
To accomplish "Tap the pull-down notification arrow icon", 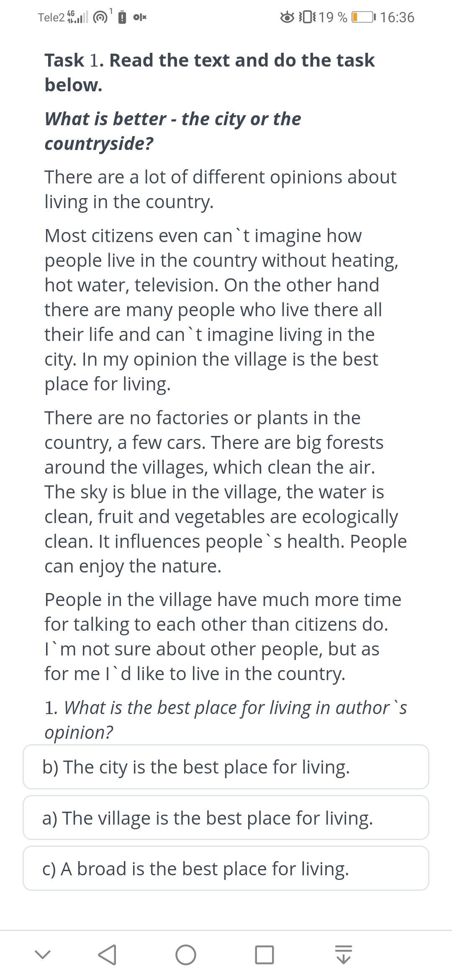I will 344,955.
